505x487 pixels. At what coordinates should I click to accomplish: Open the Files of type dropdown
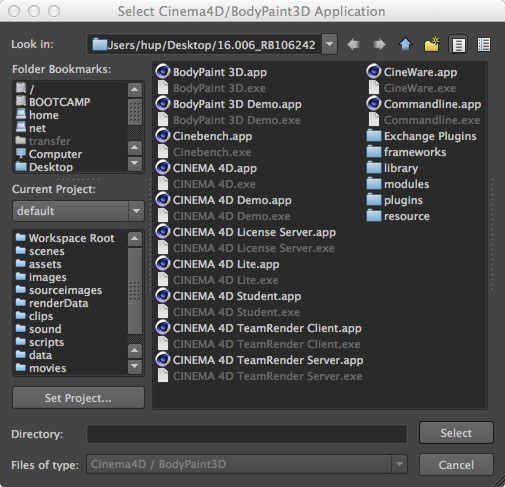(399, 464)
